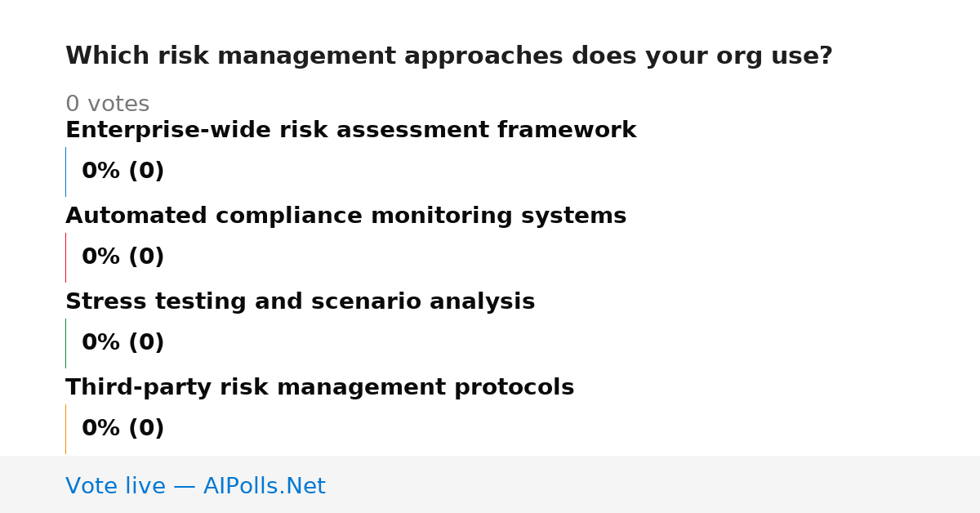The image size is (980, 513).
Task: Click the red result bar for Automated compliance
Action: 65,257
